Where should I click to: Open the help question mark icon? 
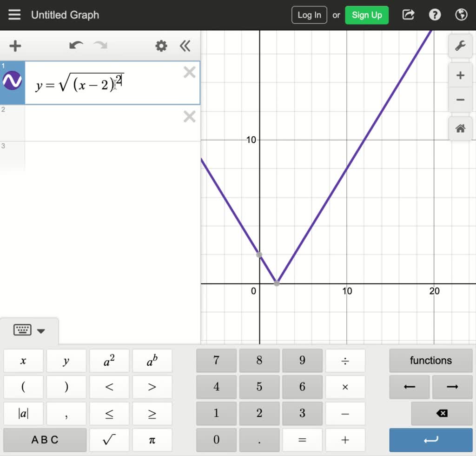pos(434,14)
